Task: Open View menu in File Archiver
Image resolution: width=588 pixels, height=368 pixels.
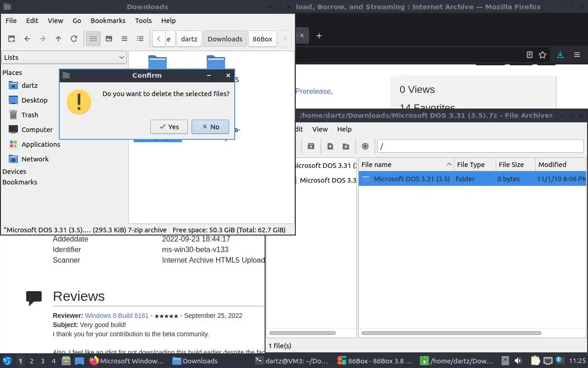Action: pos(320,129)
